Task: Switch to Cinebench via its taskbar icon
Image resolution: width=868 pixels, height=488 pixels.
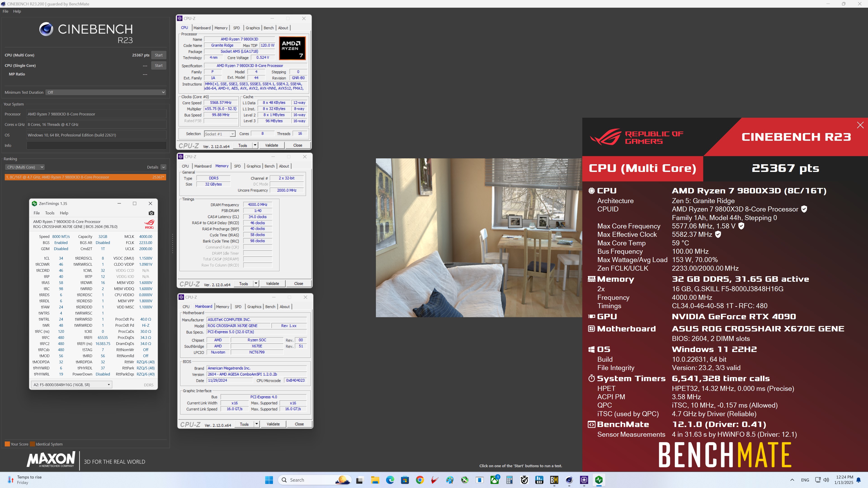Action: coord(569,480)
